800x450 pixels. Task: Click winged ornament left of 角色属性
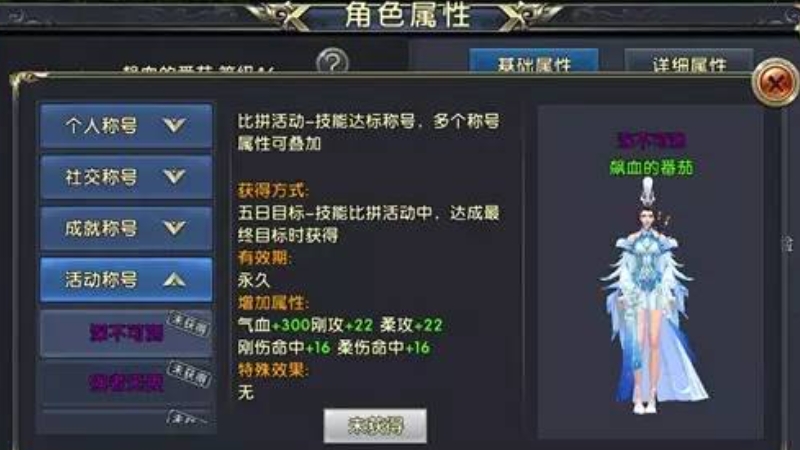tap(280, 15)
